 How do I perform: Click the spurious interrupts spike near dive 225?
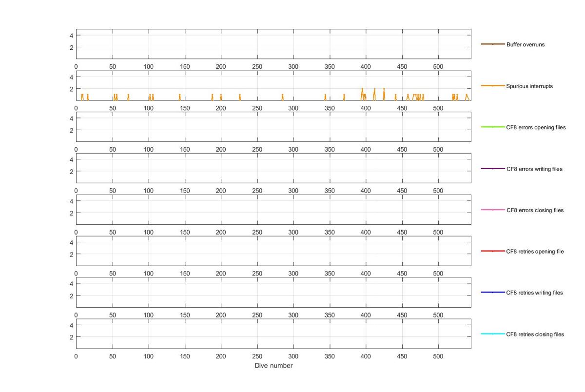point(240,97)
